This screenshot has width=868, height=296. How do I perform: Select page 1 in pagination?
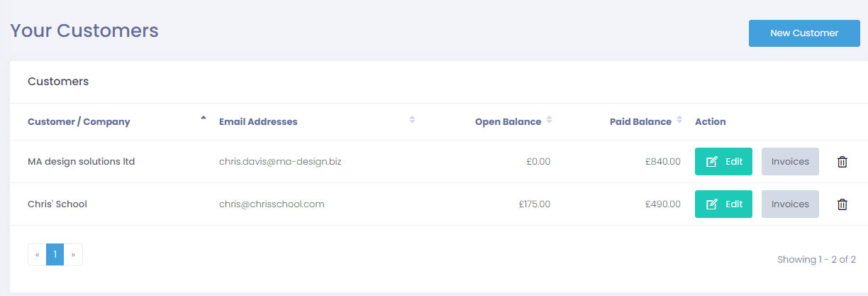click(x=55, y=255)
